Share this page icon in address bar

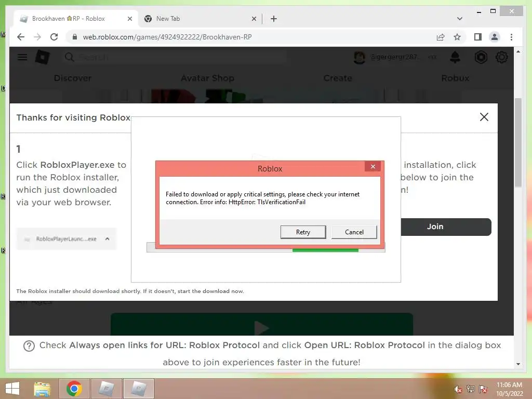[441, 37]
